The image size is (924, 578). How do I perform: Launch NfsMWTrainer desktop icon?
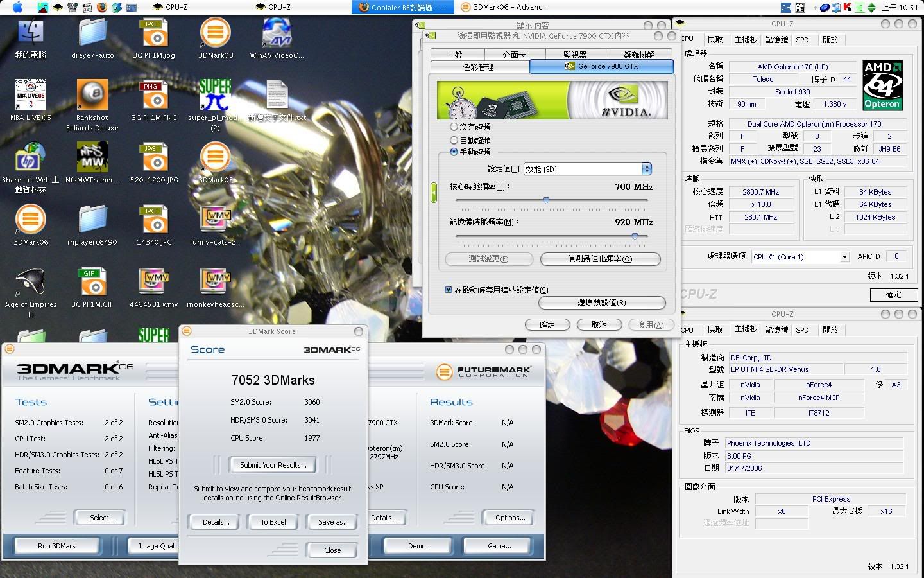click(92, 163)
